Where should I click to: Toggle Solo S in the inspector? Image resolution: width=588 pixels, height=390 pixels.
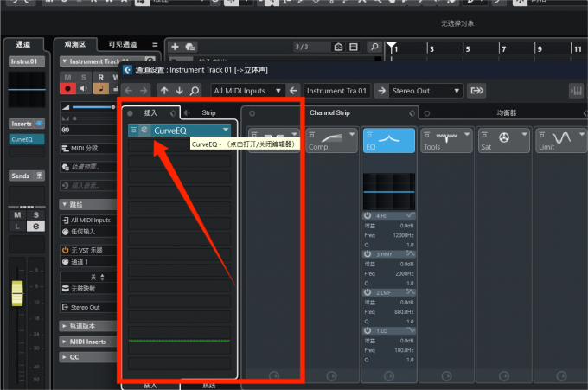click(x=83, y=78)
